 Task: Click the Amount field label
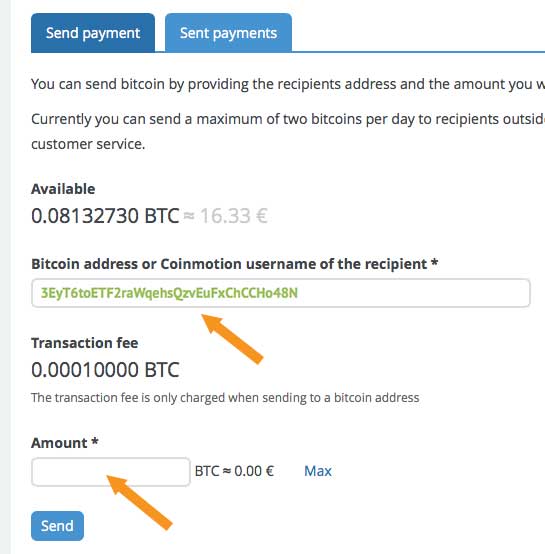click(x=65, y=443)
